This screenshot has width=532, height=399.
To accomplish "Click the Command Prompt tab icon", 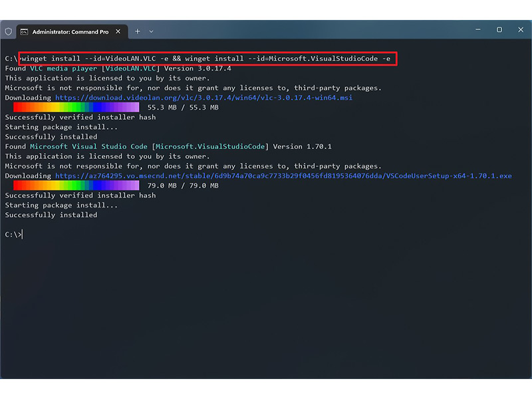I will point(24,31).
